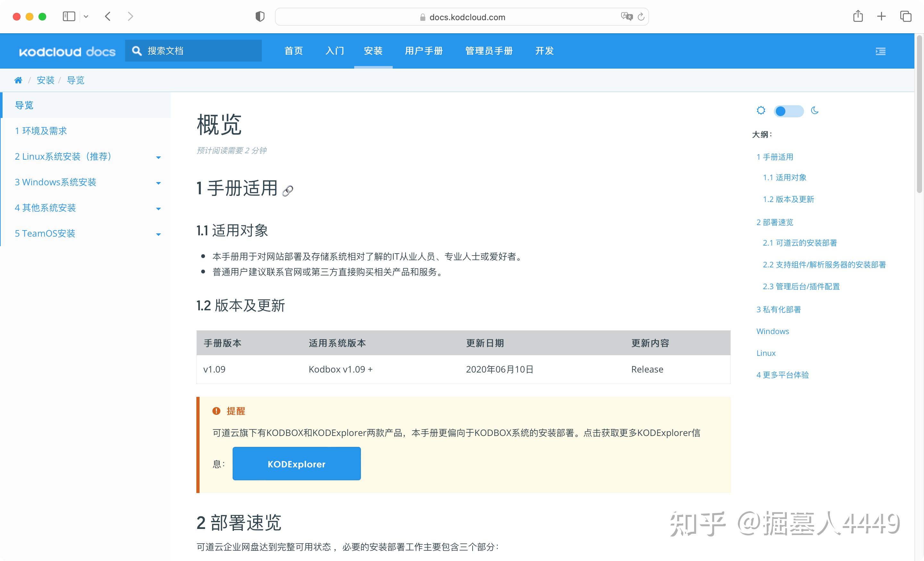
Task: Select the moon icon for dark theme
Action: 815,111
